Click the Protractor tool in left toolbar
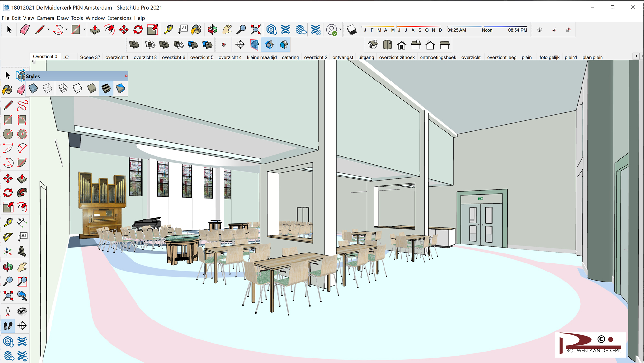The height and width of the screenshot is (363, 644). coord(8,237)
